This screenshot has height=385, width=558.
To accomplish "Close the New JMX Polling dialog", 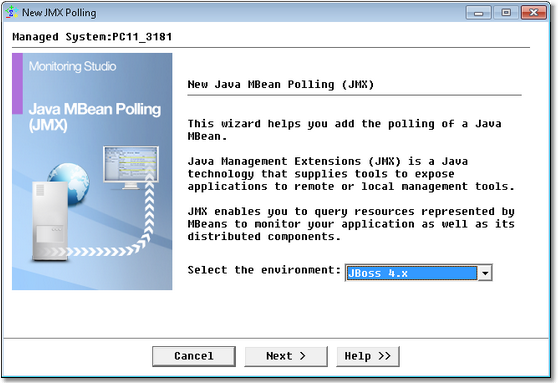I will coord(533,13).
